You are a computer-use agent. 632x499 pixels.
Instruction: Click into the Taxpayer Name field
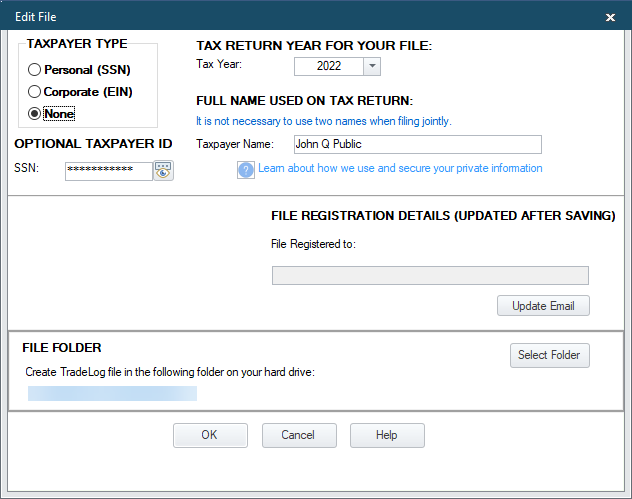[x=418, y=144]
